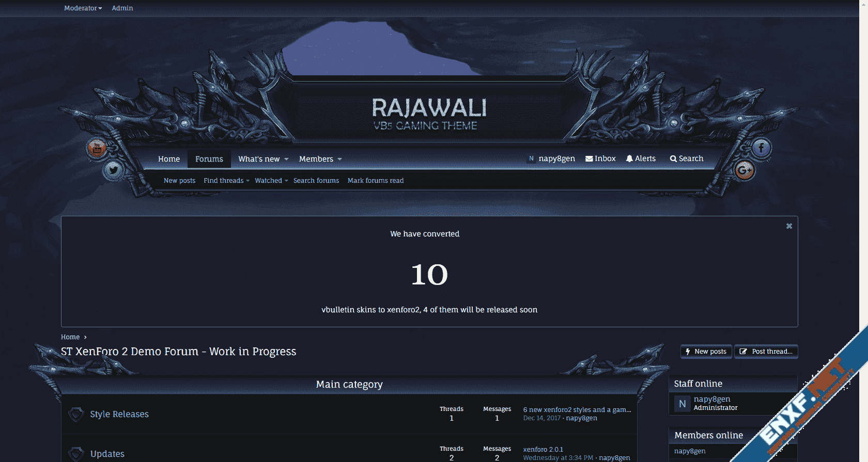This screenshot has width=868, height=462.
Task: Expand the What's new dropdown arrow
Action: point(287,159)
